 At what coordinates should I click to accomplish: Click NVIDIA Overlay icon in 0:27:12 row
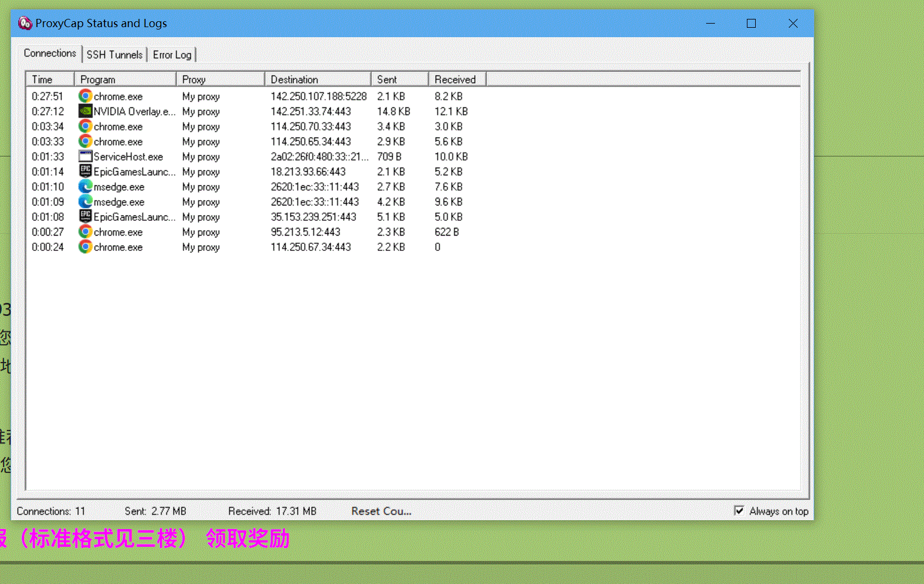[x=86, y=111]
